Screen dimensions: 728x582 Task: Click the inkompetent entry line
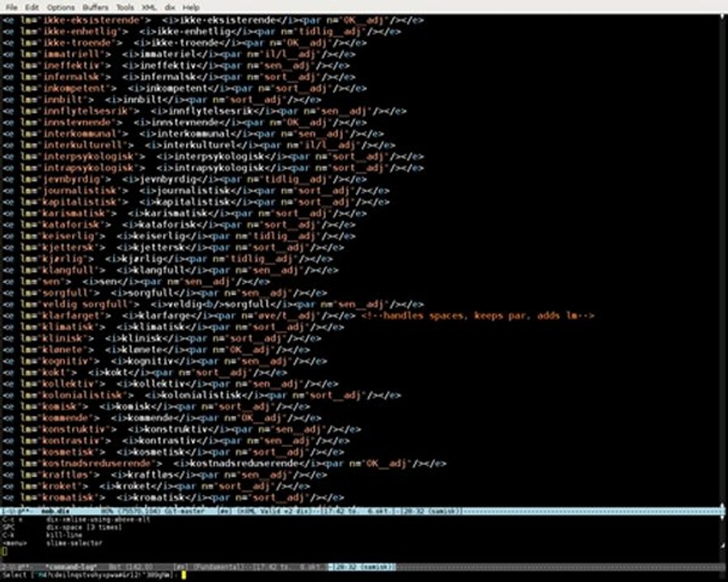pyautogui.click(x=184, y=88)
